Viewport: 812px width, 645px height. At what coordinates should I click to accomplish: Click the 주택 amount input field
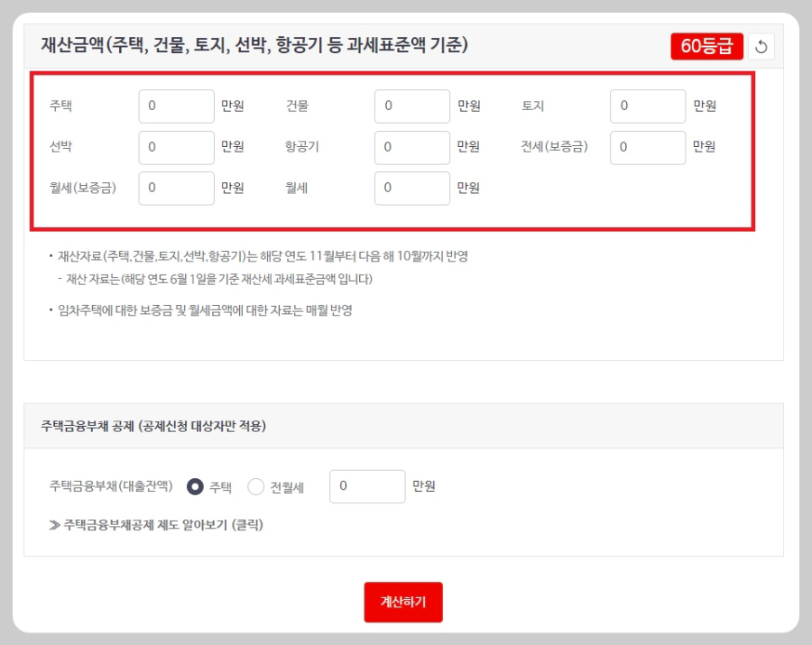point(176,106)
